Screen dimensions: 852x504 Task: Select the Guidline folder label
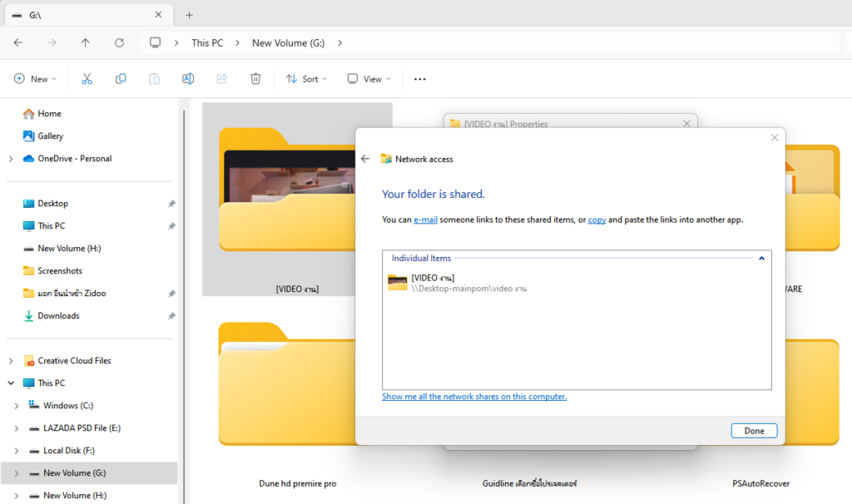[x=530, y=483]
